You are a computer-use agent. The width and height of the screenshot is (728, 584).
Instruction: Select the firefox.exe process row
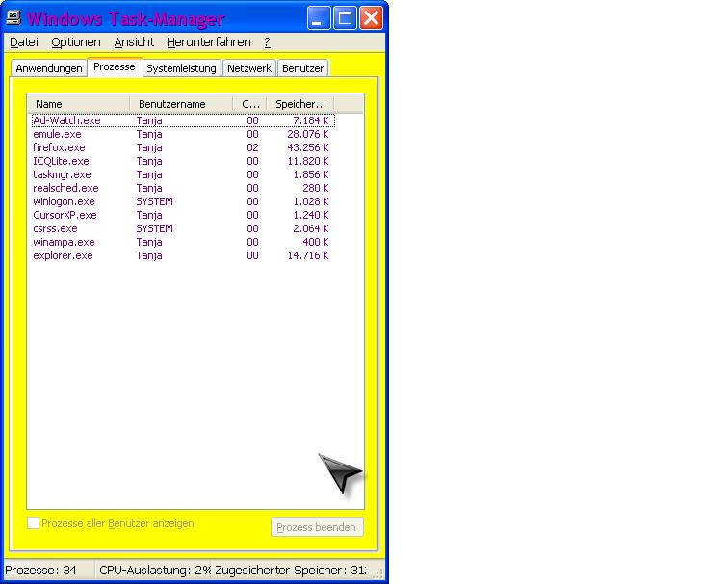click(x=59, y=147)
